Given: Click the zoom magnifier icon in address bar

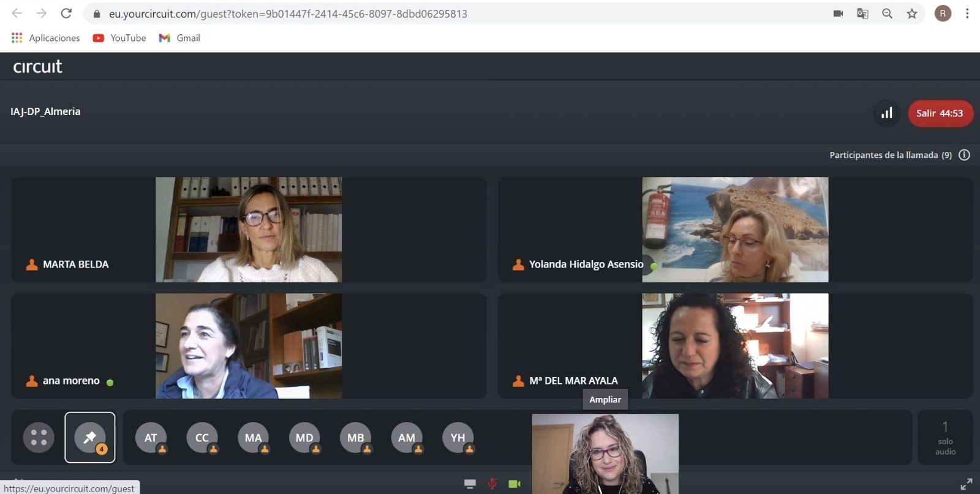Looking at the screenshot, I should click(887, 13).
